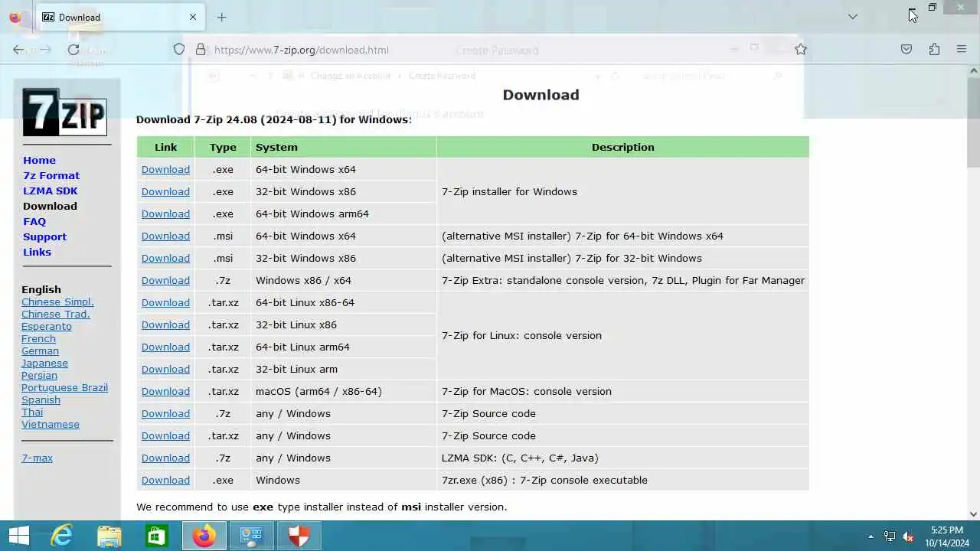Launch Internet Explorer from taskbar
The height and width of the screenshot is (551, 980).
point(61,536)
